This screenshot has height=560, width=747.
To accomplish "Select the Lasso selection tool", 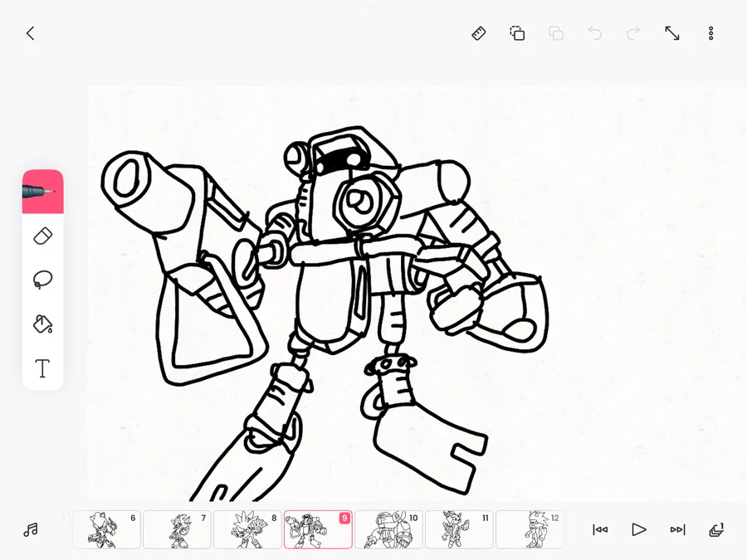I will (x=43, y=280).
